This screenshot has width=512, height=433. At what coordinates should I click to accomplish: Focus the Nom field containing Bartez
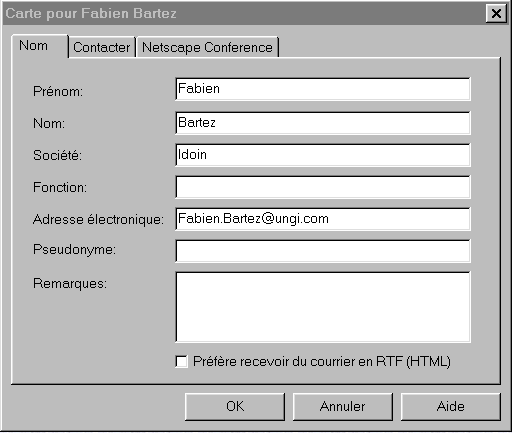pyautogui.click(x=323, y=123)
